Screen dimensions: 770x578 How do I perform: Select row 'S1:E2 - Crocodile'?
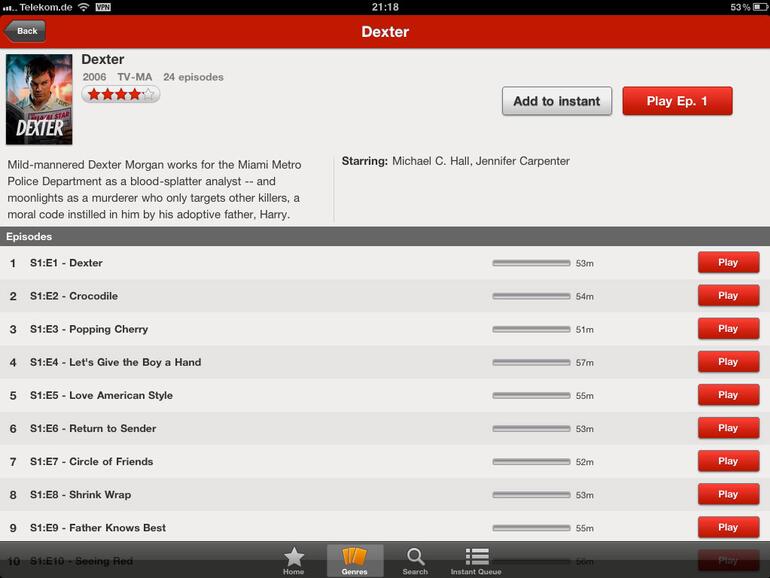tap(385, 296)
